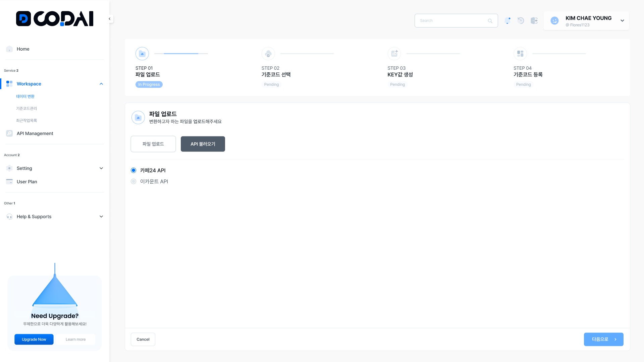Image resolution: width=644 pixels, height=362 pixels.
Task: Click in the Search input field
Action: point(451,21)
